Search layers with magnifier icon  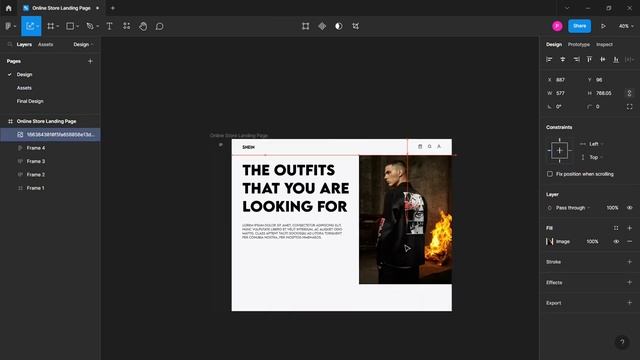(x=10, y=44)
